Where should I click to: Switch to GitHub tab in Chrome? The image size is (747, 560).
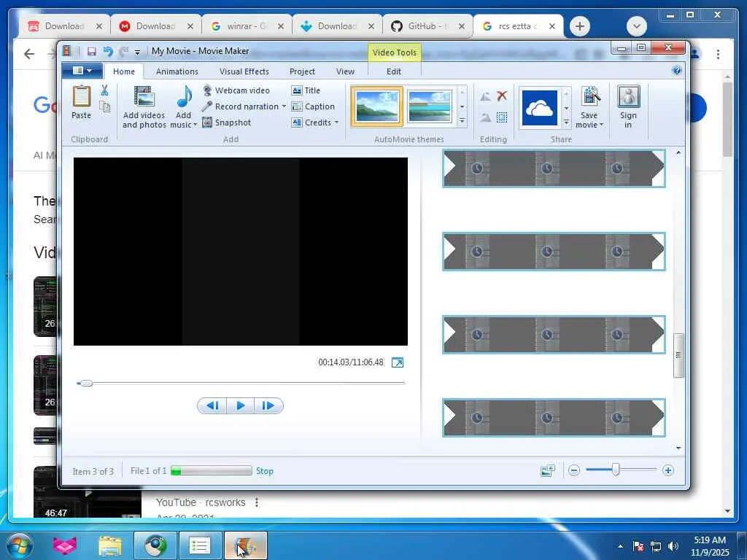click(427, 26)
